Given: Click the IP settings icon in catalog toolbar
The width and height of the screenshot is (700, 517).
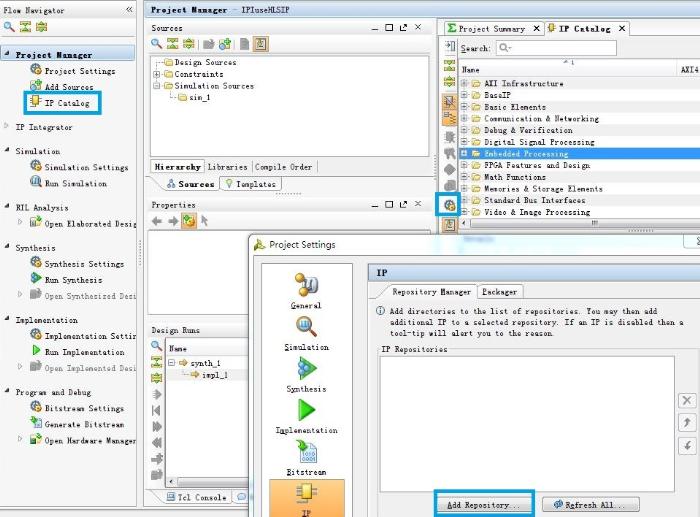Looking at the screenshot, I should pos(450,205).
